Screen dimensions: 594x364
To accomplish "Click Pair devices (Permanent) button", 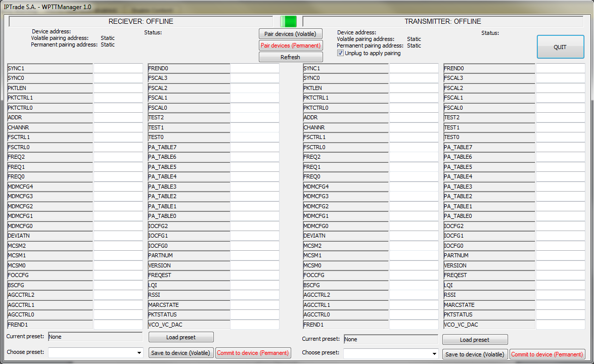I will pos(291,45).
